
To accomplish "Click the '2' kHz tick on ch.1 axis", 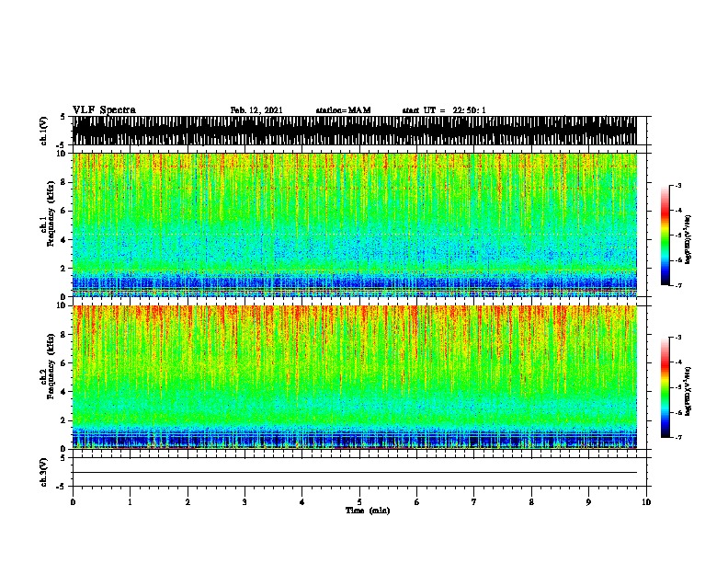I will pos(64,269).
